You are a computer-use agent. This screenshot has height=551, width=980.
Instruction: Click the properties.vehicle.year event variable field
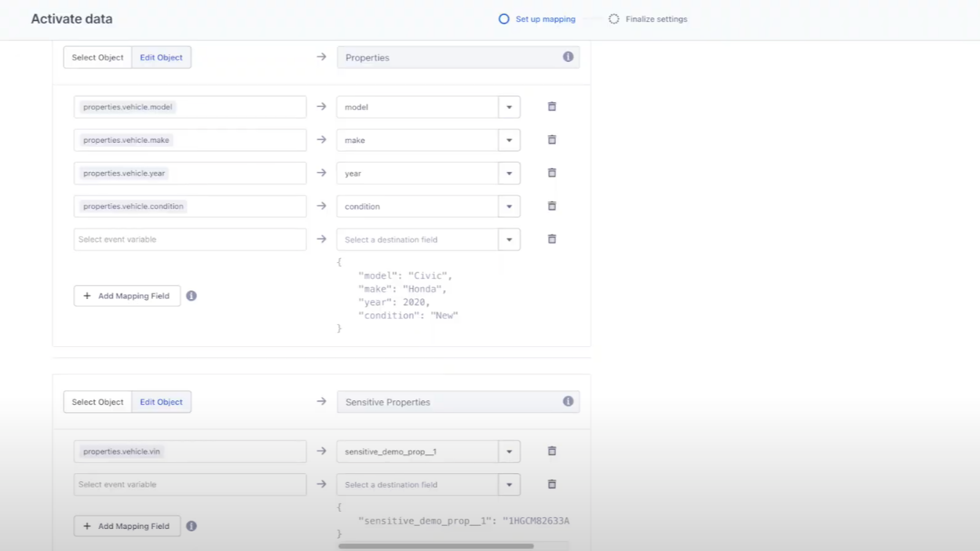pyautogui.click(x=190, y=173)
